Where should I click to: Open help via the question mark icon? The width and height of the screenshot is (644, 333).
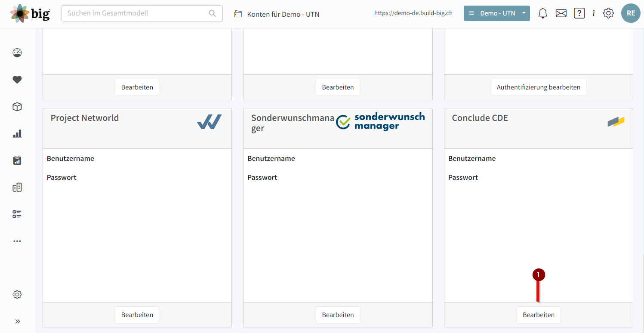click(579, 13)
